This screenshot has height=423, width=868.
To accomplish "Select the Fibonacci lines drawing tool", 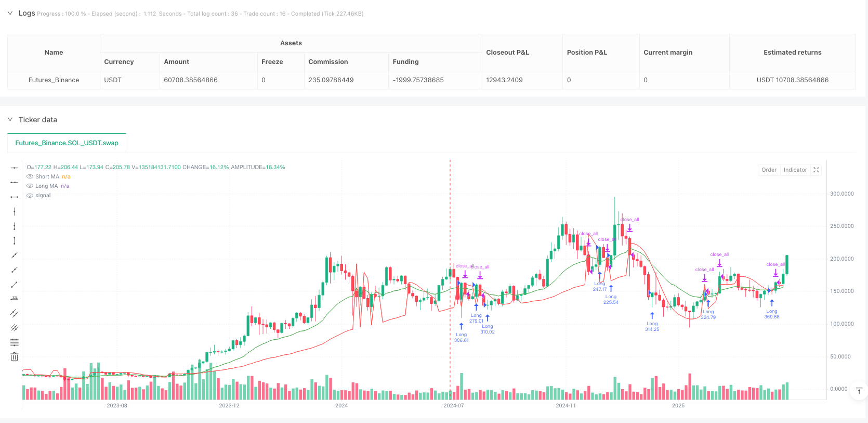I will coord(15,342).
